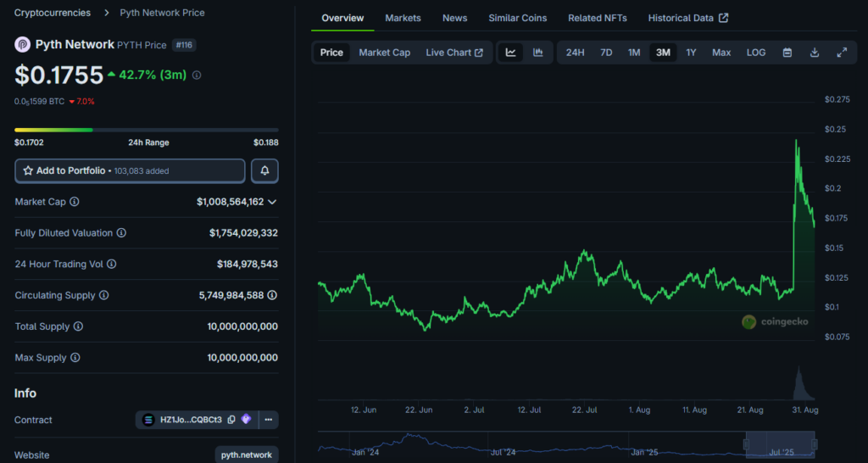Click the price alert bell icon
This screenshot has width=868, height=463.
tap(264, 170)
